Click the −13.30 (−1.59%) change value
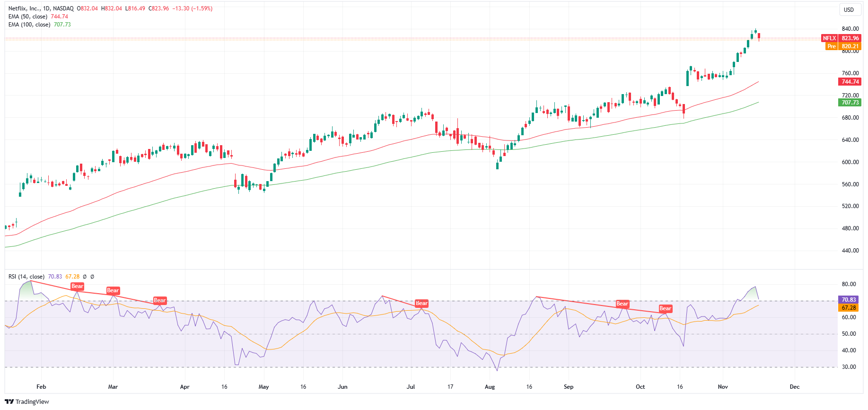Viewport: 868px width, 410px height. 193,9
